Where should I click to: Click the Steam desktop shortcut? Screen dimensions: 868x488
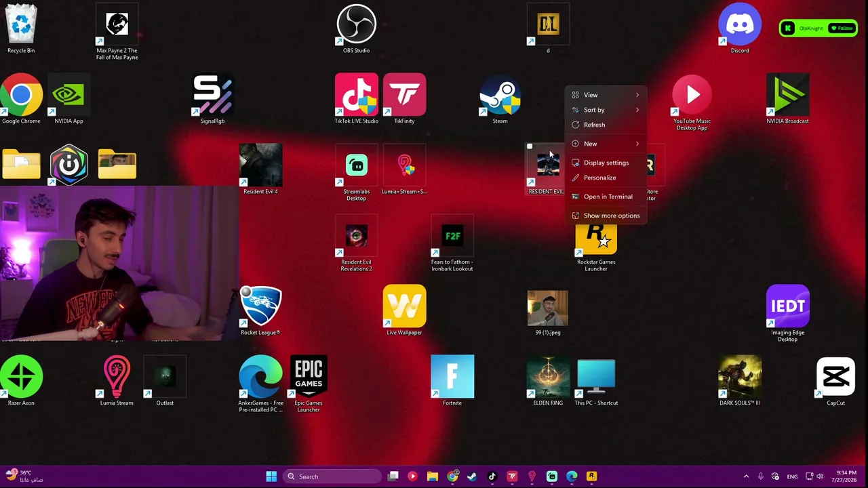pos(500,100)
